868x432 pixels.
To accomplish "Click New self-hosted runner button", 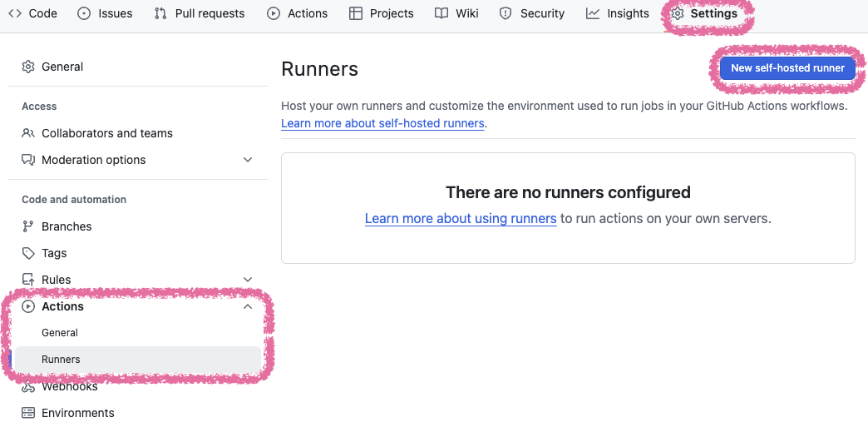I will (787, 68).
